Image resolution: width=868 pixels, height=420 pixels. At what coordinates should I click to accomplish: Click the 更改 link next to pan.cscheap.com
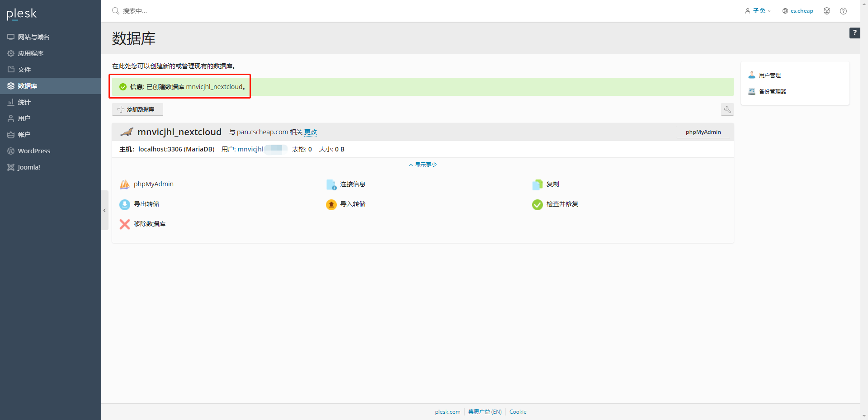(311, 132)
